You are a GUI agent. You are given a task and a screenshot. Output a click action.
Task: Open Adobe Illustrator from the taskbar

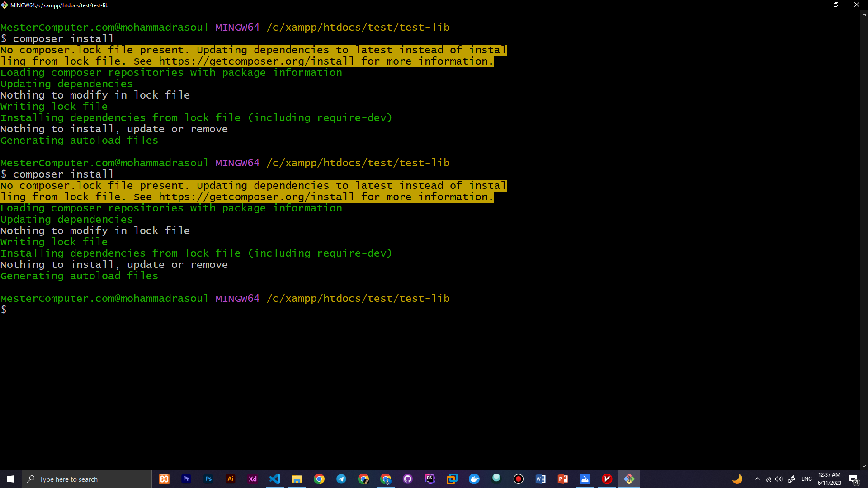click(231, 479)
